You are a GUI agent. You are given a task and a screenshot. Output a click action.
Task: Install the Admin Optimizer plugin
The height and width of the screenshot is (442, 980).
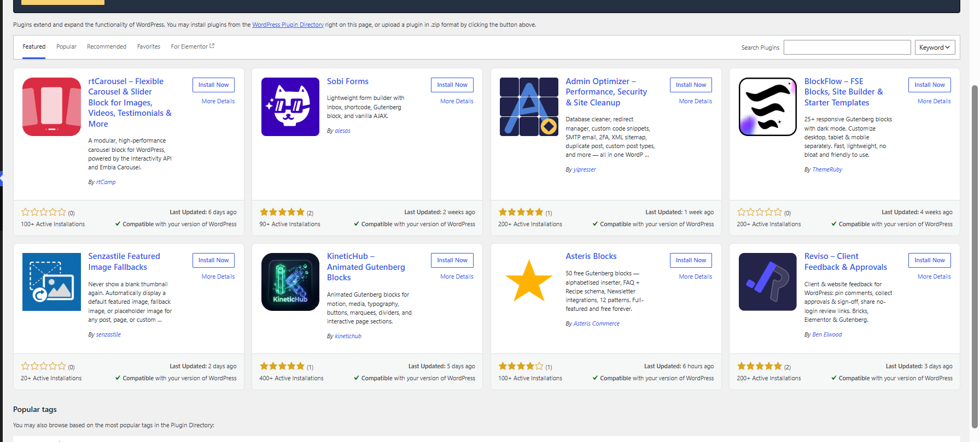pyautogui.click(x=691, y=85)
